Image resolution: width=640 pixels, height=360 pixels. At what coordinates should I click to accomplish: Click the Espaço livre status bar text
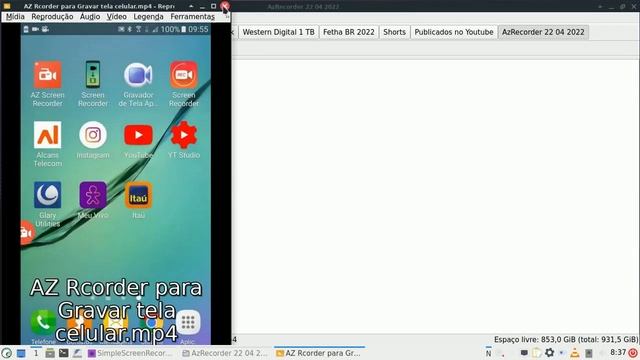566,340
